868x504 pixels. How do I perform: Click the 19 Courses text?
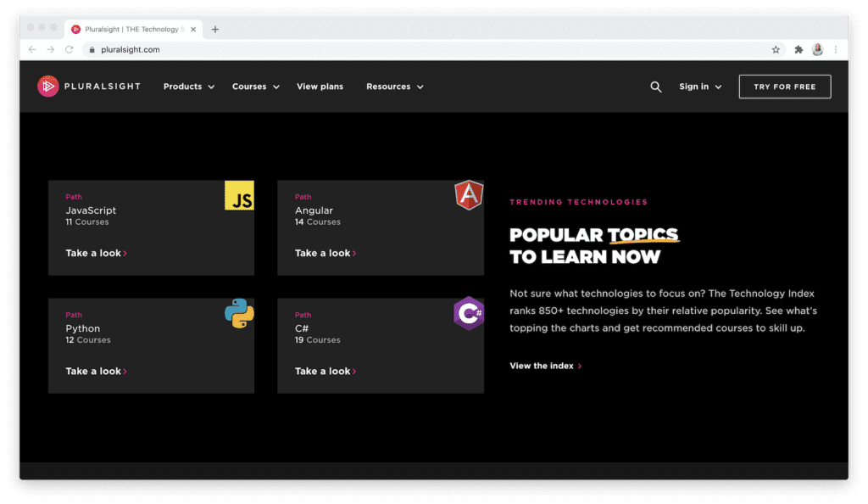[x=317, y=339]
